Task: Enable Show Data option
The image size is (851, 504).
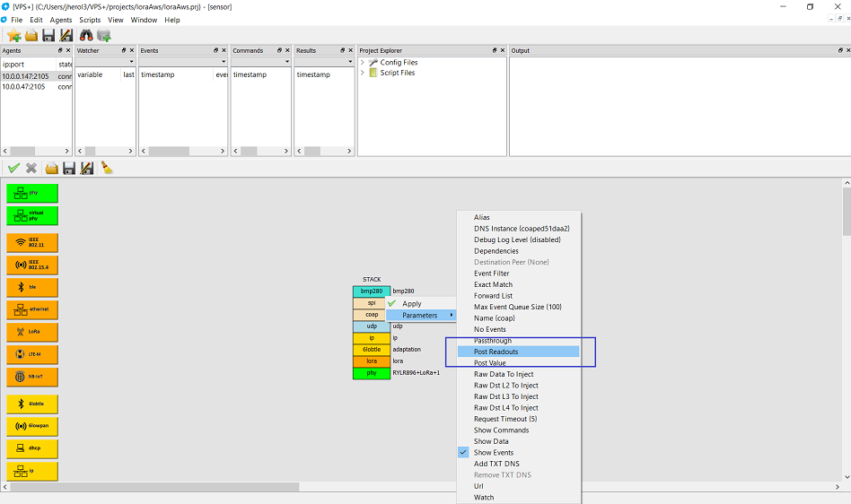Action: tap(491, 441)
